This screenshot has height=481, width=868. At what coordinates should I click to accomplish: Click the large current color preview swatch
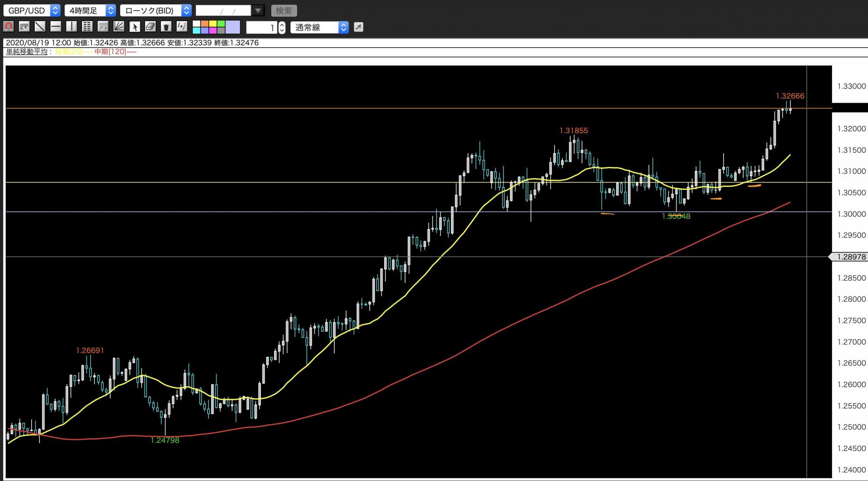click(x=233, y=27)
